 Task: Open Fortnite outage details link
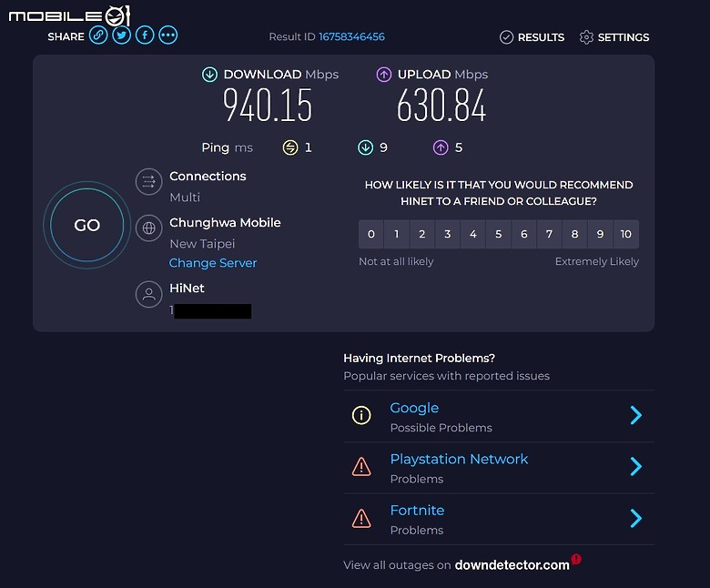417,510
